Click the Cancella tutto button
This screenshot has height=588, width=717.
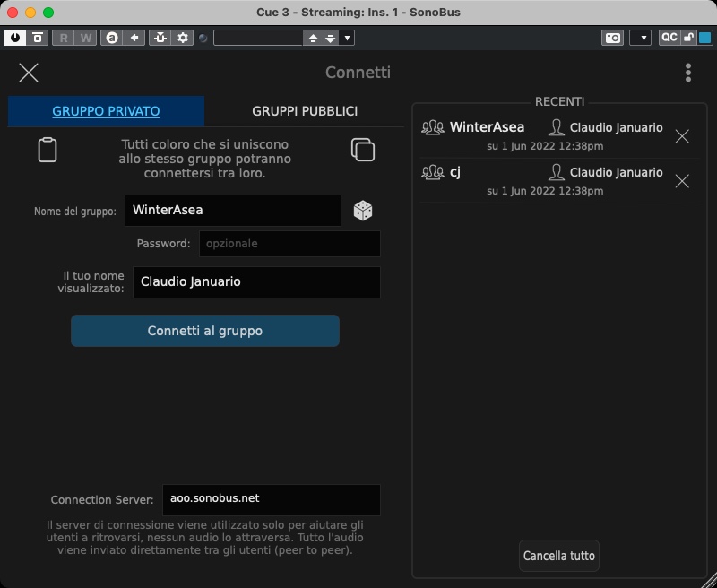click(x=558, y=556)
